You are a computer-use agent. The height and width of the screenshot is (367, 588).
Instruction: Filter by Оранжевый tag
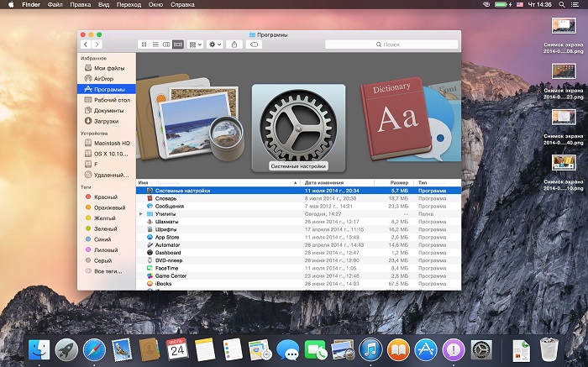107,207
